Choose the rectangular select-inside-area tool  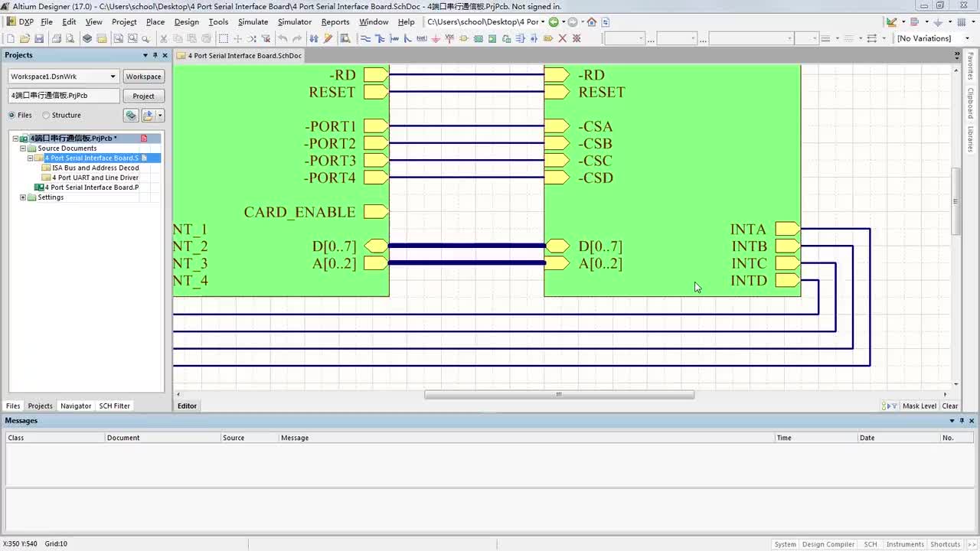[x=224, y=38]
